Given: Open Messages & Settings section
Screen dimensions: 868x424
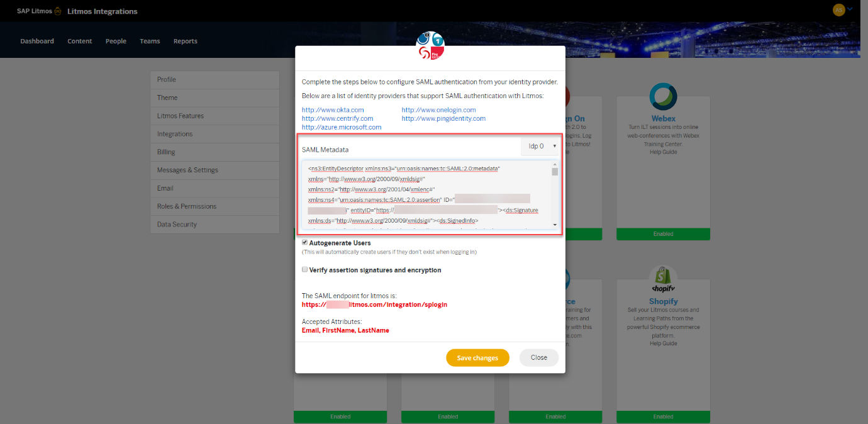Looking at the screenshot, I should (x=214, y=170).
